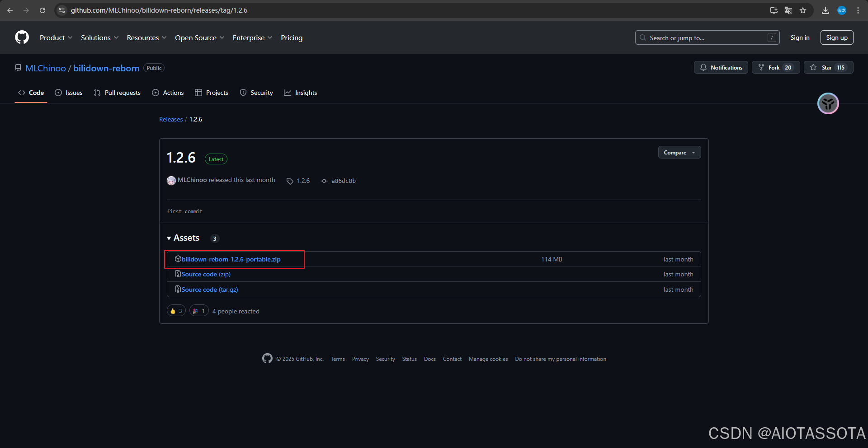Open Pull requests tab

point(117,93)
